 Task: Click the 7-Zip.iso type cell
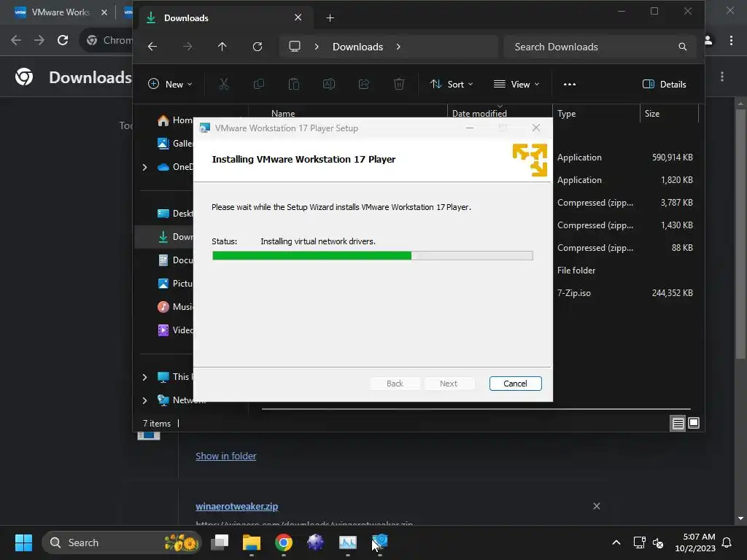coord(573,293)
